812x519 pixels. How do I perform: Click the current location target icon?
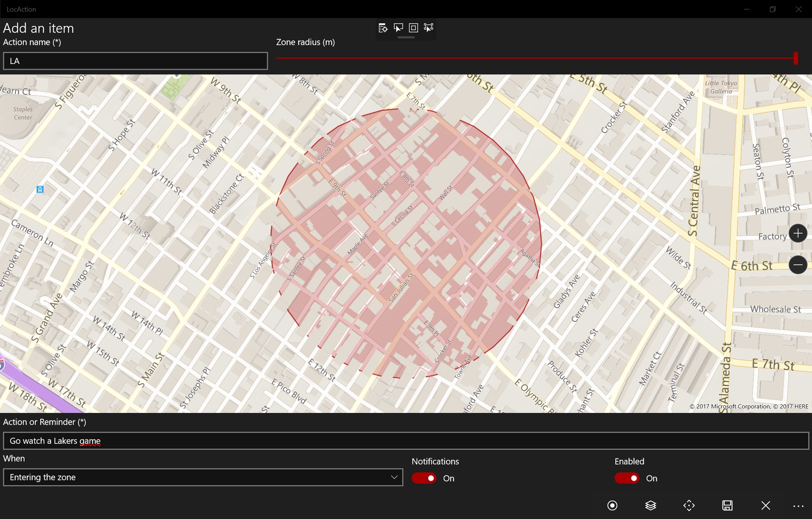point(612,505)
